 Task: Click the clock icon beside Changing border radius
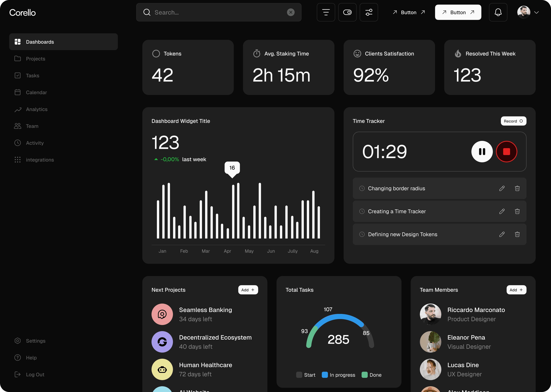pos(362,189)
